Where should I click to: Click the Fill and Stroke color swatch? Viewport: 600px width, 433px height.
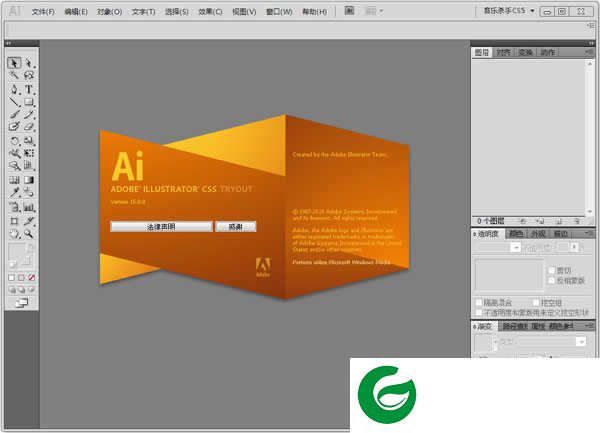point(21,255)
